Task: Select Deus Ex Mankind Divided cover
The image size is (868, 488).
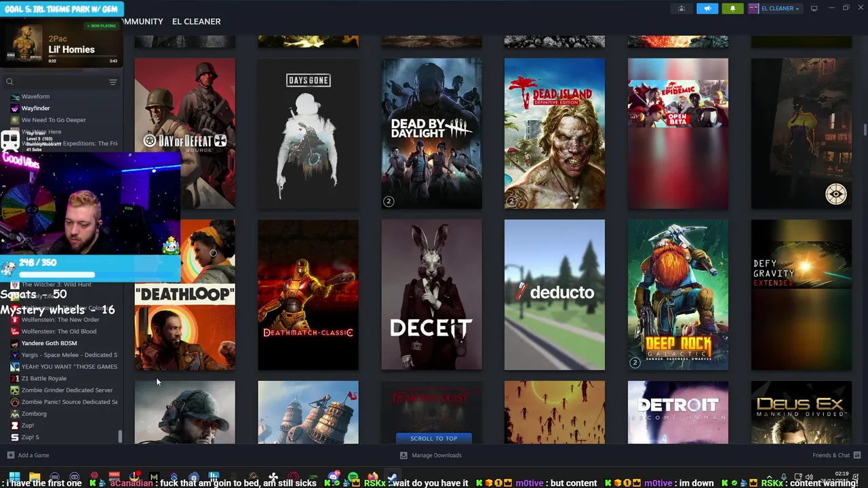Action: click(x=802, y=412)
